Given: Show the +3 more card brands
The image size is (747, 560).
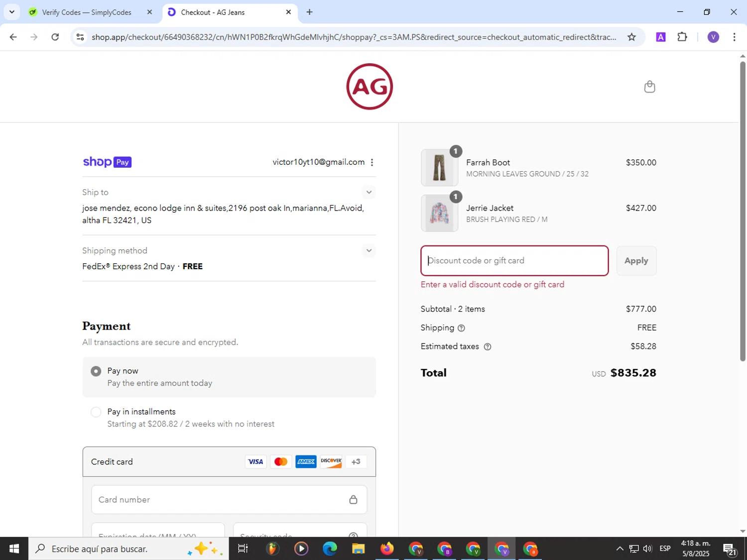Looking at the screenshot, I should 356,461.
